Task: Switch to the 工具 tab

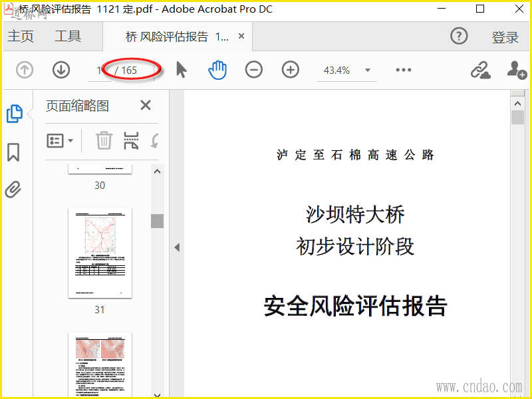Action: pos(68,36)
